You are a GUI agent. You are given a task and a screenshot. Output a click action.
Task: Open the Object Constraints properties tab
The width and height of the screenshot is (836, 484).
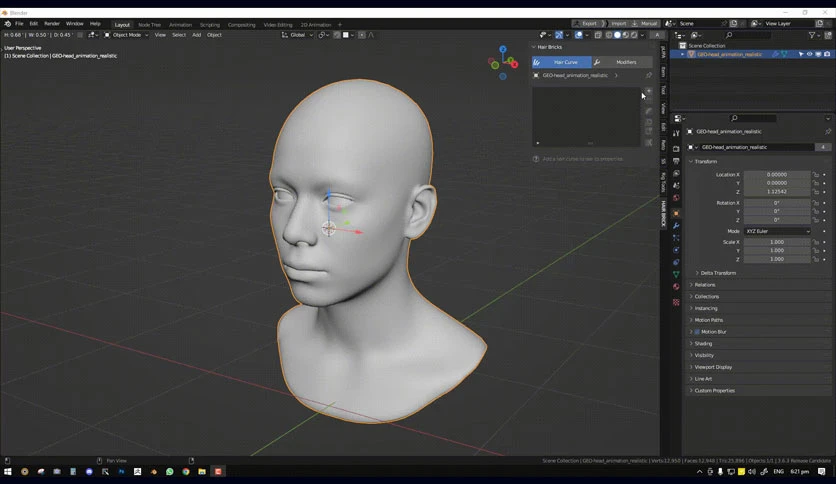click(x=676, y=262)
